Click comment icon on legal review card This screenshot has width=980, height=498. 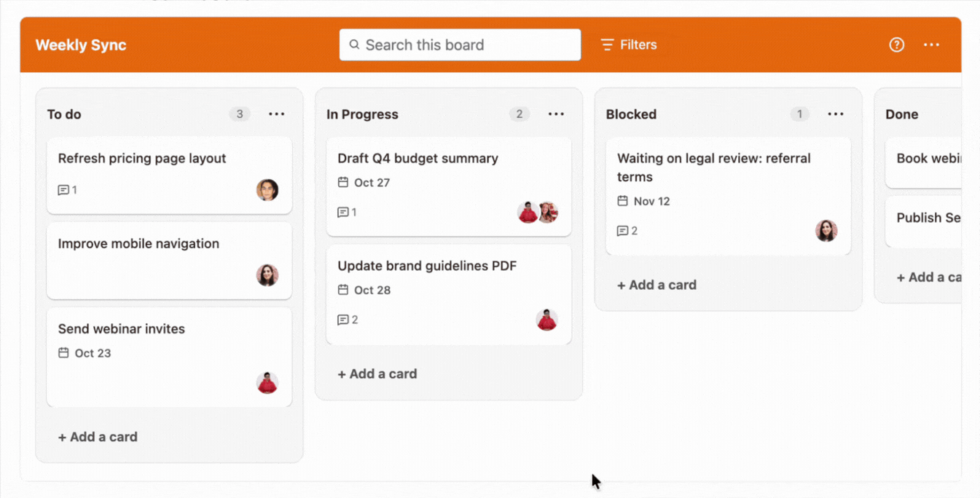622,231
